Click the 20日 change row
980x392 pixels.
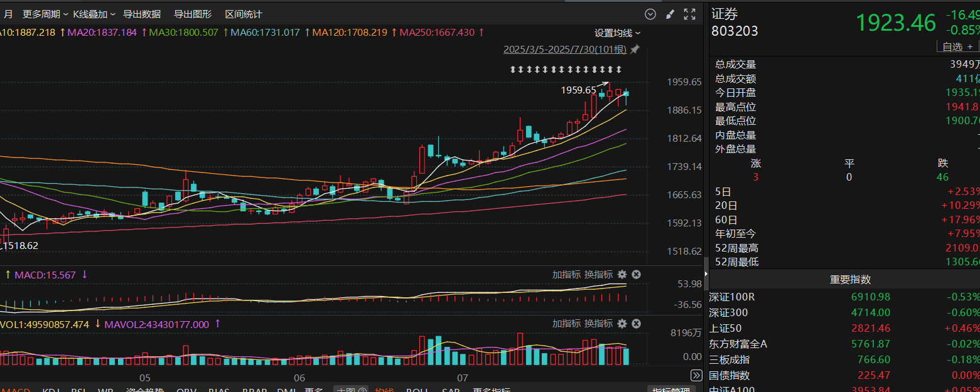(844, 205)
